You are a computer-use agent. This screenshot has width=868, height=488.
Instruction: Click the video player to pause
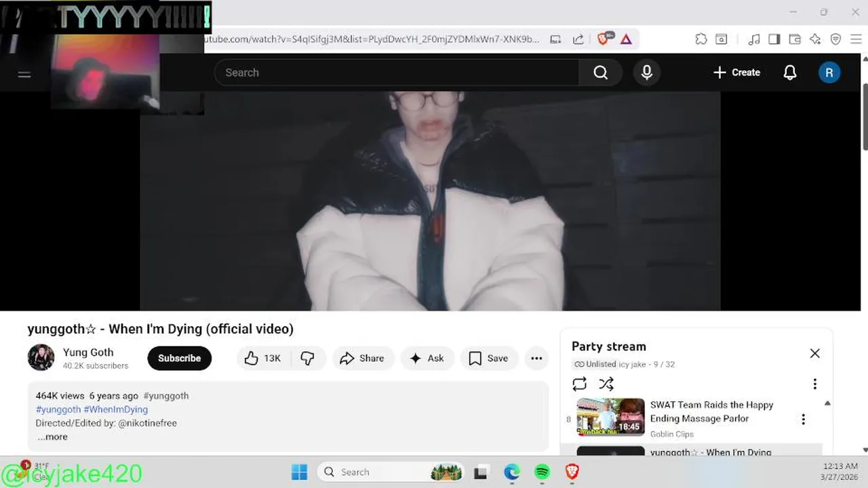(430, 201)
